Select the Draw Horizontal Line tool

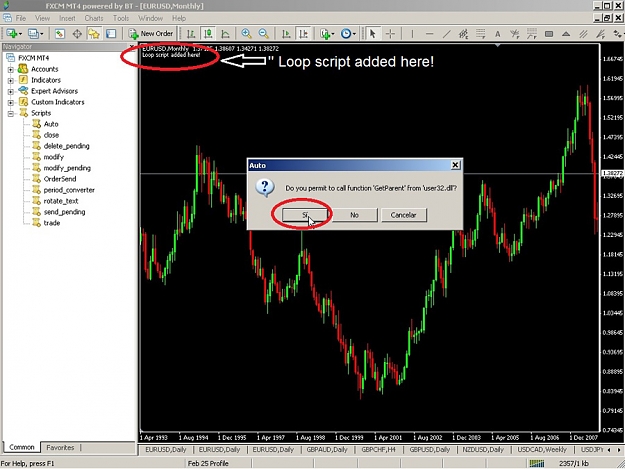(429, 34)
